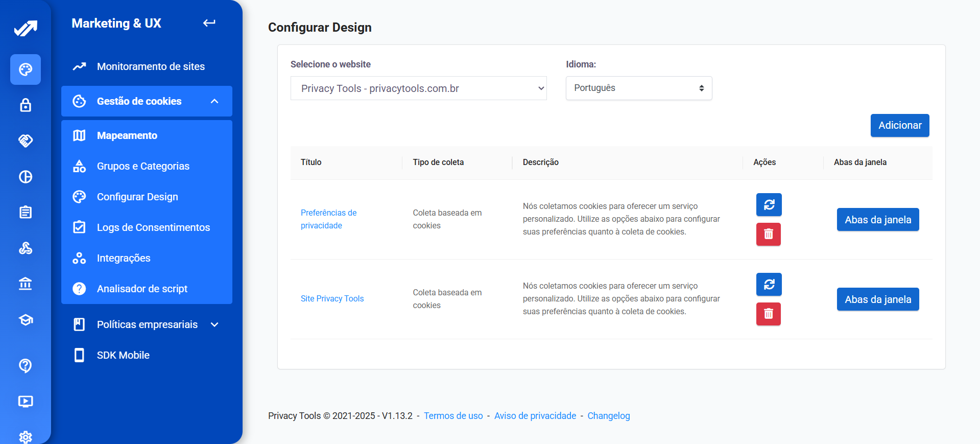Image resolution: width=980 pixels, height=444 pixels.
Task: Open the video player icon in the rail
Action: pos(26,401)
